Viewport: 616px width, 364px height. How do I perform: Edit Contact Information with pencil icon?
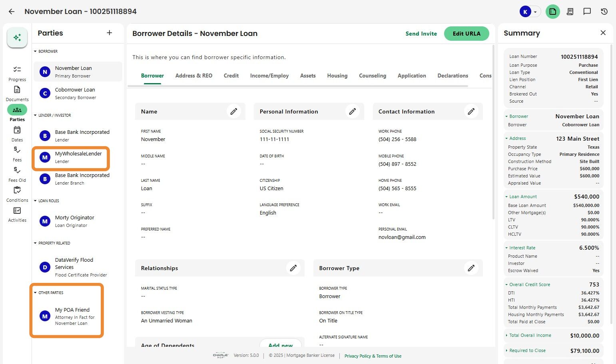(x=471, y=111)
